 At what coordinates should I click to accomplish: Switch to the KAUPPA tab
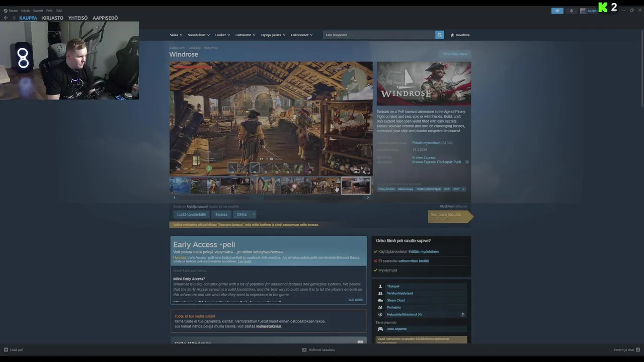coord(28,18)
